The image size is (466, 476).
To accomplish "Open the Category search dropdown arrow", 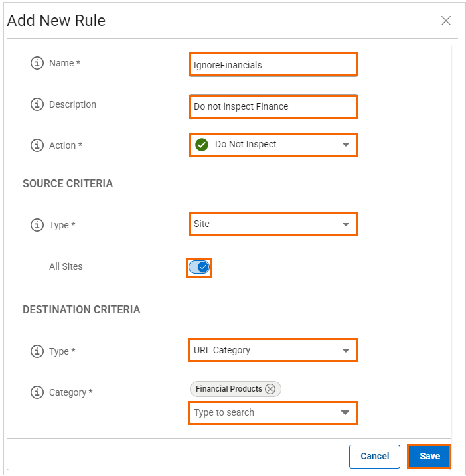I will click(345, 413).
